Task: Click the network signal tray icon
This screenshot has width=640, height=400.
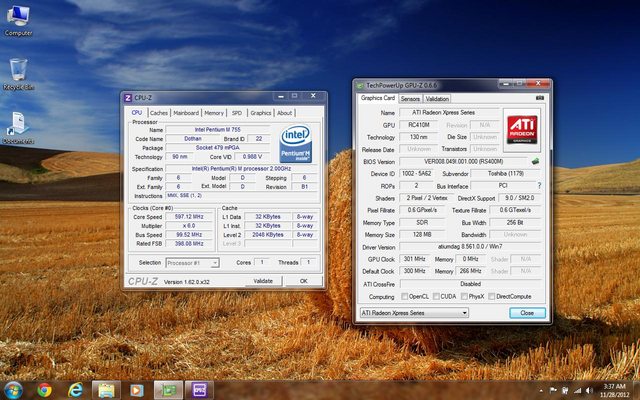Action: (x=577, y=391)
